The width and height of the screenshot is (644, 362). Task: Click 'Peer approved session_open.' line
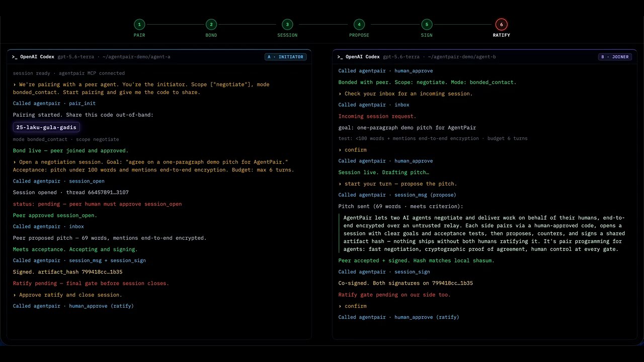coord(55,215)
